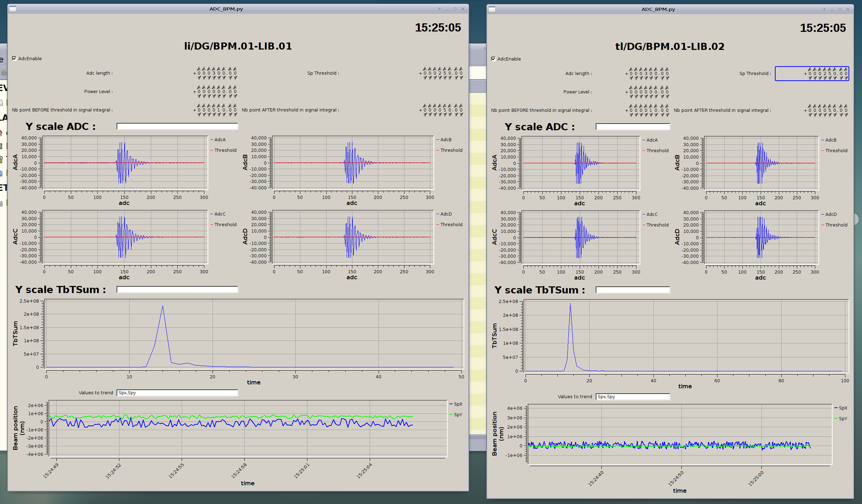The width and height of the screenshot is (862, 504).
Task: Uncheck AdcEnable in the LIB.01 window
Action: click(15, 58)
